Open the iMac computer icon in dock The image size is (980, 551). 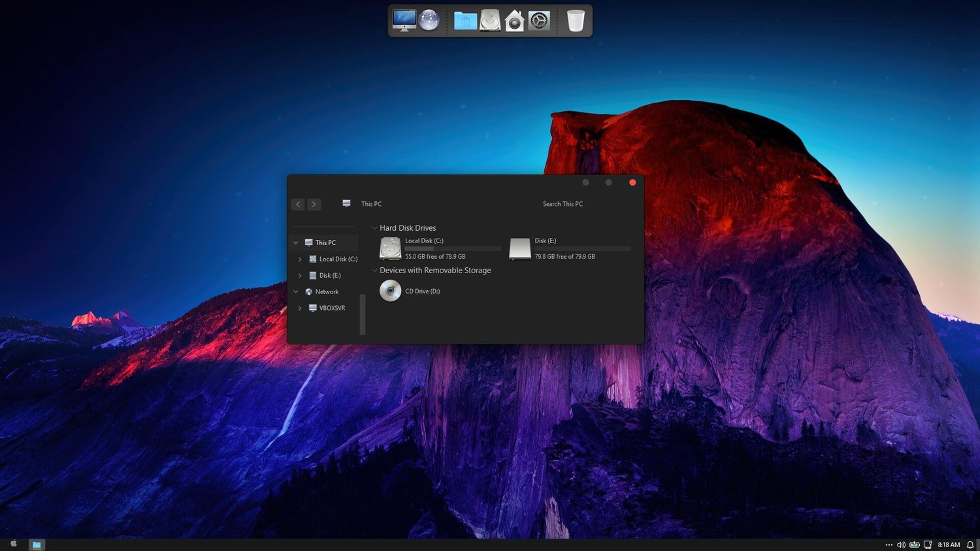[x=404, y=20]
